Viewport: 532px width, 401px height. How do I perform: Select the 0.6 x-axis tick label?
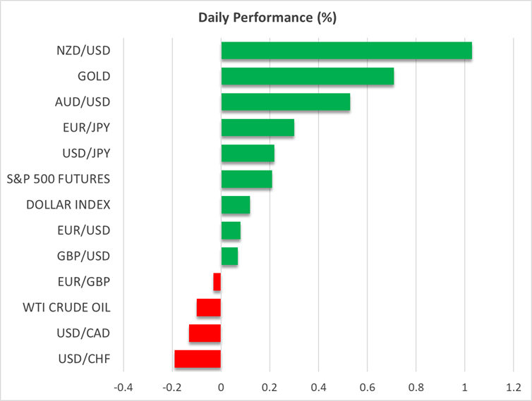367,388
